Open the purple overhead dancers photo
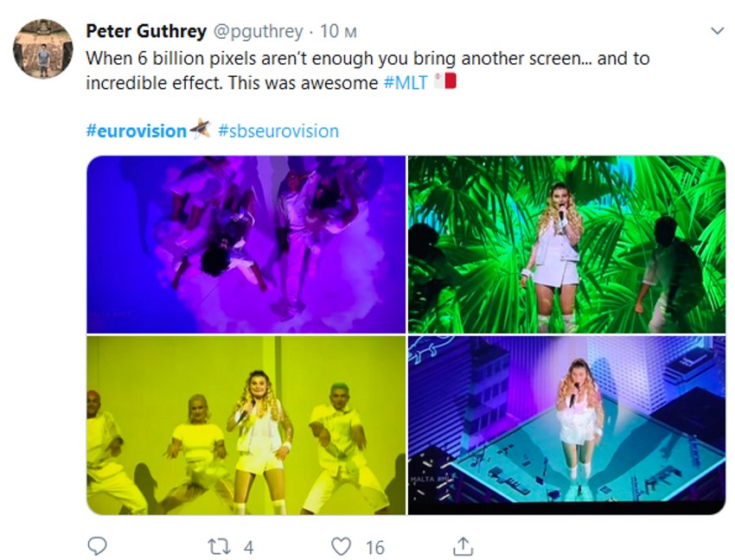Image resolution: width=735 pixels, height=560 pixels. pyautogui.click(x=246, y=244)
